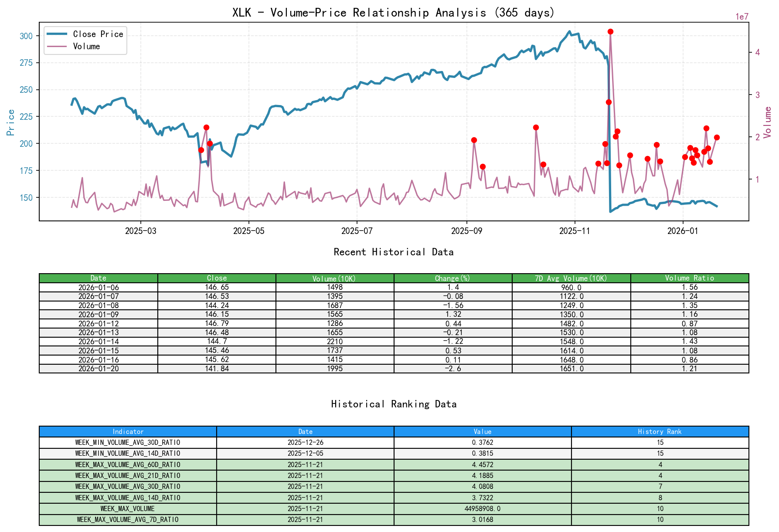
Task: Click the red marker near the October volume peak
Action: tap(535, 128)
